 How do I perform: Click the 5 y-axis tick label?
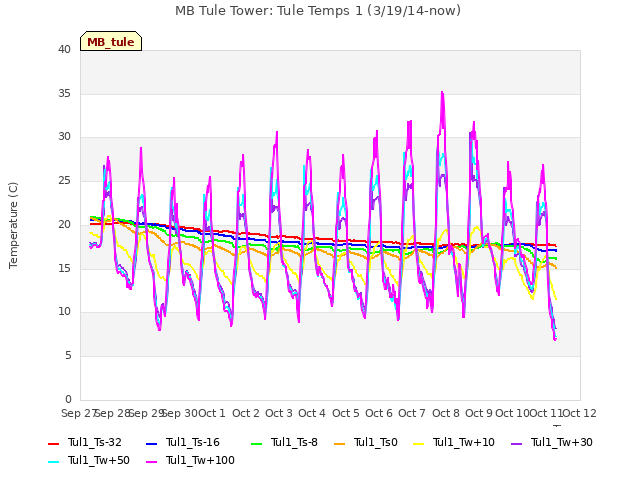point(68,356)
